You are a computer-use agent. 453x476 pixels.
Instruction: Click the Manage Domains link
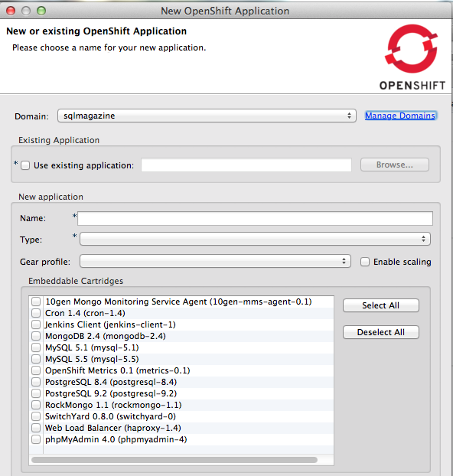[x=400, y=116]
